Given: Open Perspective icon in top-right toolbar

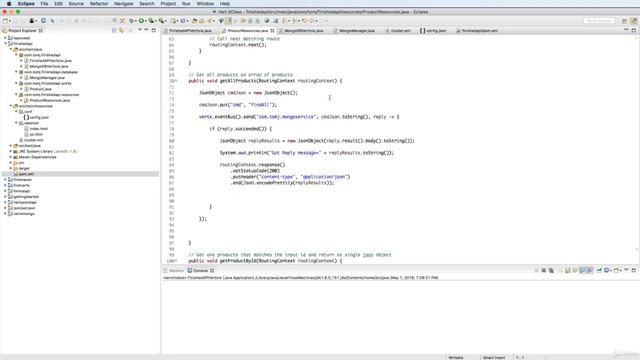Looking at the screenshot, I should [624, 20].
